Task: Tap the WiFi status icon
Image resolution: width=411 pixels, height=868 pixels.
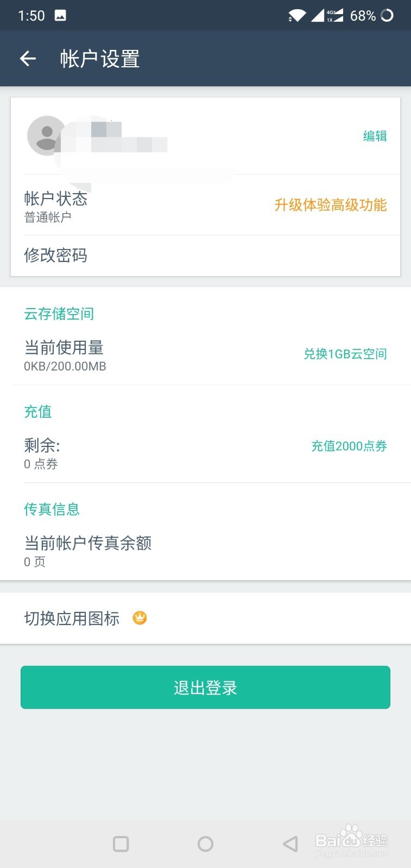Action: click(296, 15)
